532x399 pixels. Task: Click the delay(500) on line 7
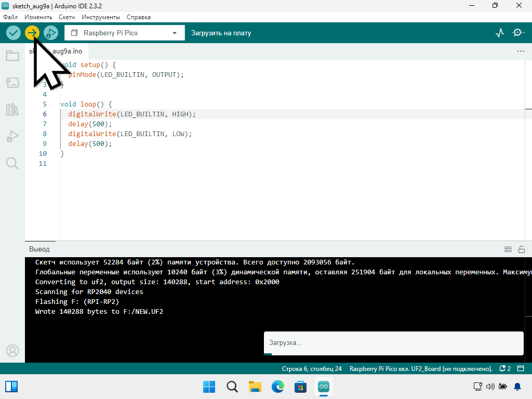90,124
